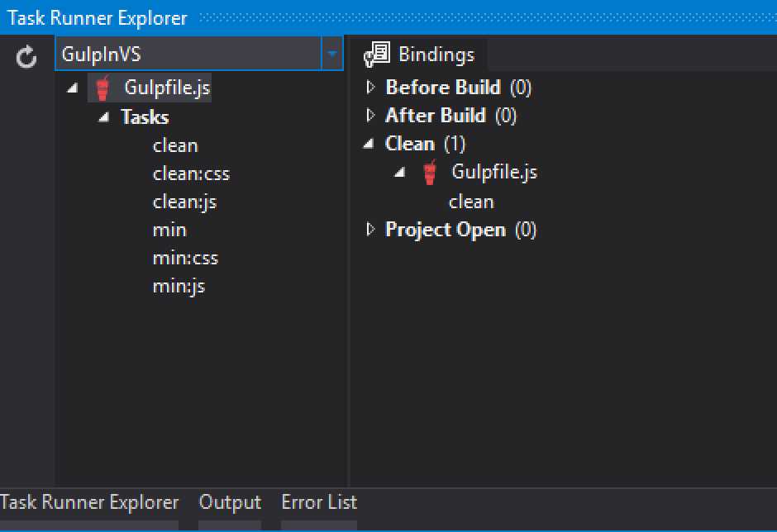Select Gulpfile.js in the task tree

[x=165, y=86]
